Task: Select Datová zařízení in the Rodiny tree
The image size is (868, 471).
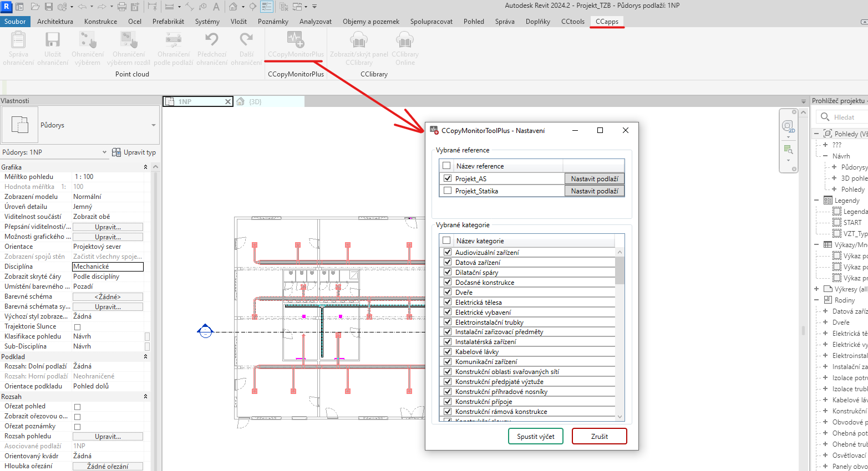Action: pos(850,311)
